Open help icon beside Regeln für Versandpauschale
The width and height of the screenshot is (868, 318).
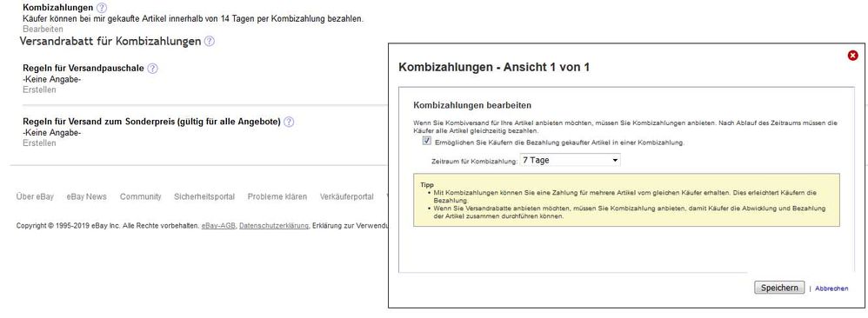153,69
